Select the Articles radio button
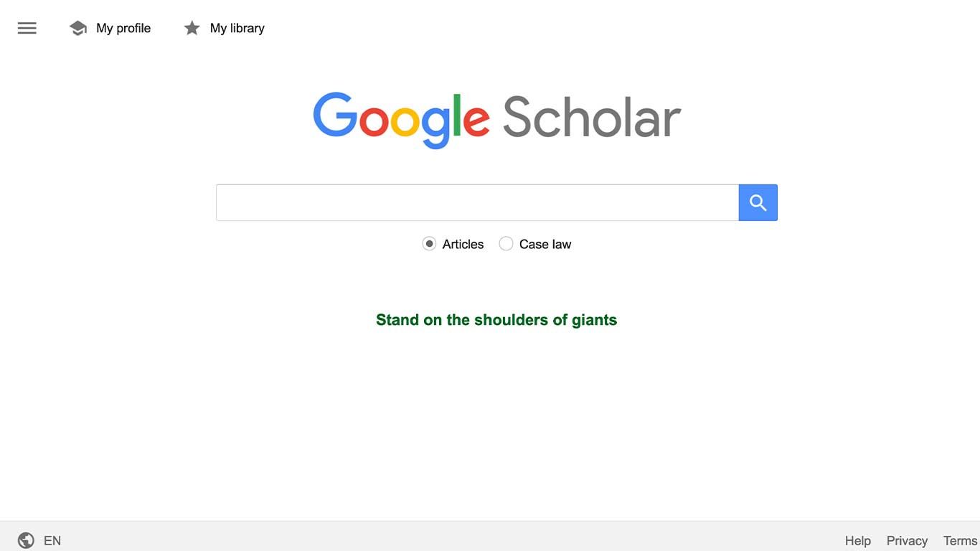The image size is (980, 551). coord(429,244)
